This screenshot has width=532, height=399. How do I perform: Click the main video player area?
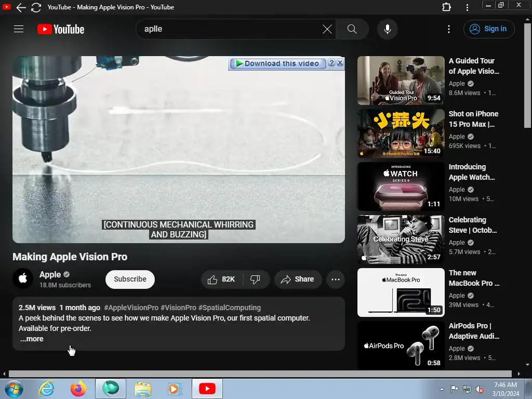click(179, 149)
